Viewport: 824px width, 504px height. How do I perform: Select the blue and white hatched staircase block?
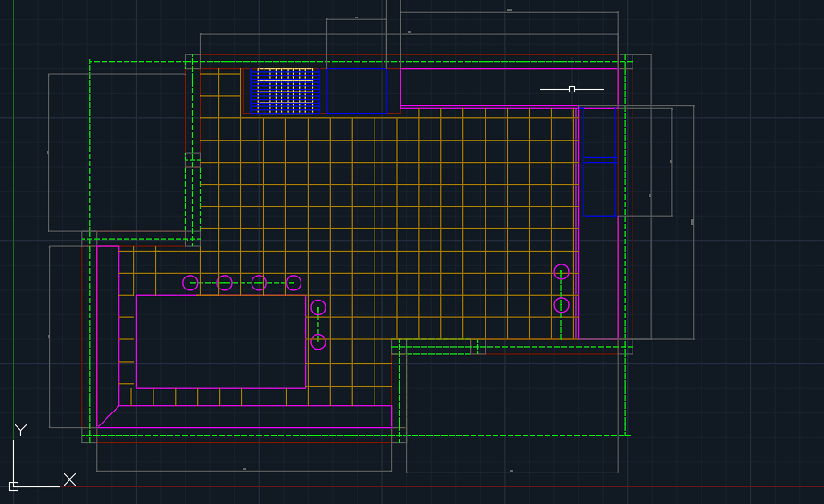[x=285, y=91]
